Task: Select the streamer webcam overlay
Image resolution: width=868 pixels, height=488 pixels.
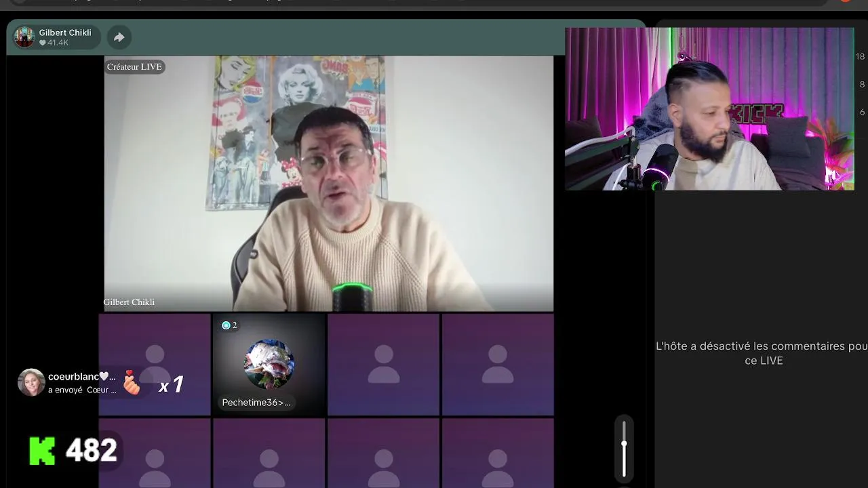Action: 709,109
